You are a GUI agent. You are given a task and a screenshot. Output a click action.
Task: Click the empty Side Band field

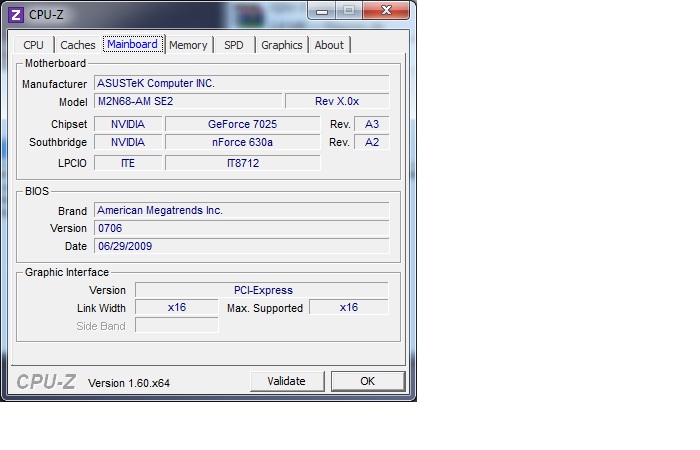(177, 325)
